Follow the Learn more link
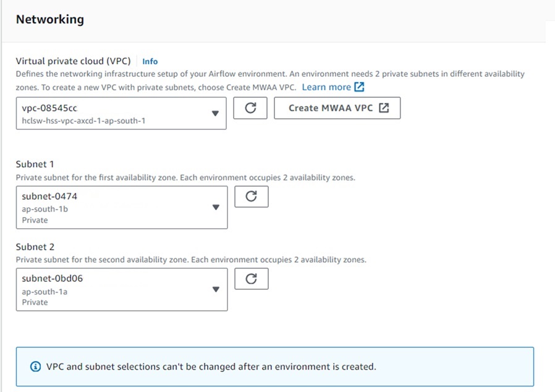Screen dimensions: 555x392 [x=326, y=87]
